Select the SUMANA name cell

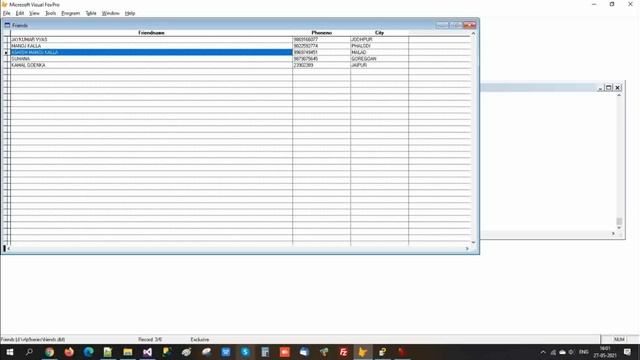[151, 59]
